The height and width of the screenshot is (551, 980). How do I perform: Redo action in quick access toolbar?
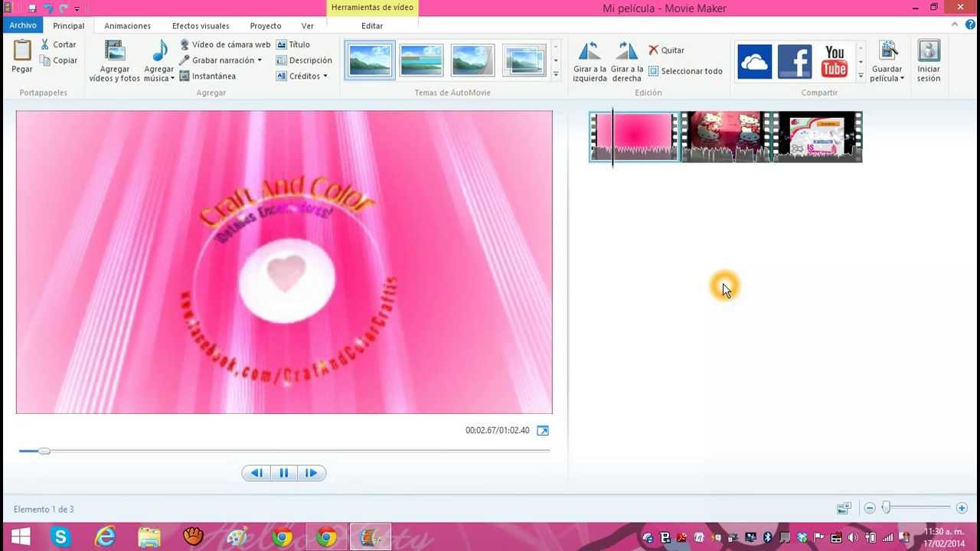pos(64,8)
